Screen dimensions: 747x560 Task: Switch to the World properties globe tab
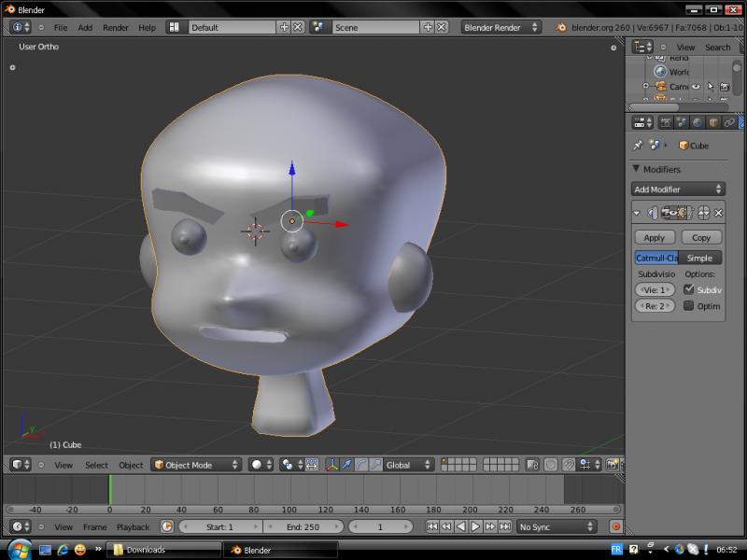pyautogui.click(x=697, y=122)
